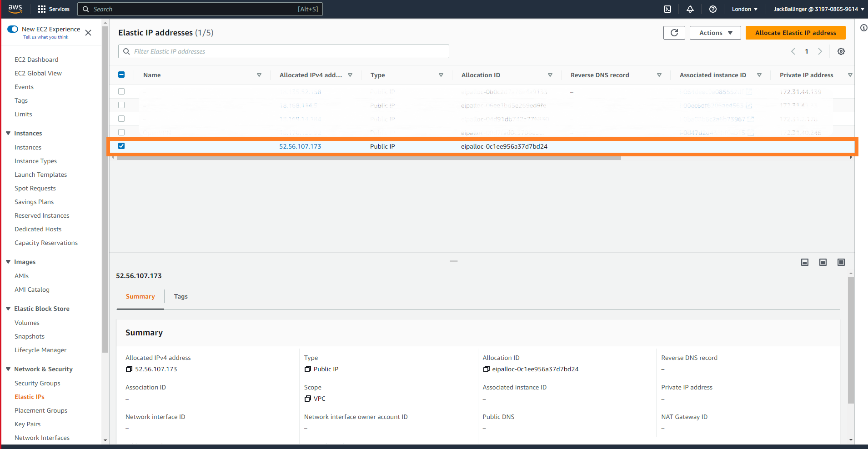Collapse the Network & Security section

click(8, 369)
